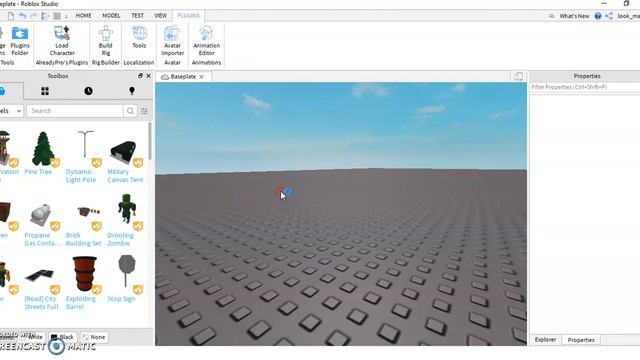This screenshot has width=640, height=360.
Task: Select the Exploding Barrel model
Action: (84, 273)
